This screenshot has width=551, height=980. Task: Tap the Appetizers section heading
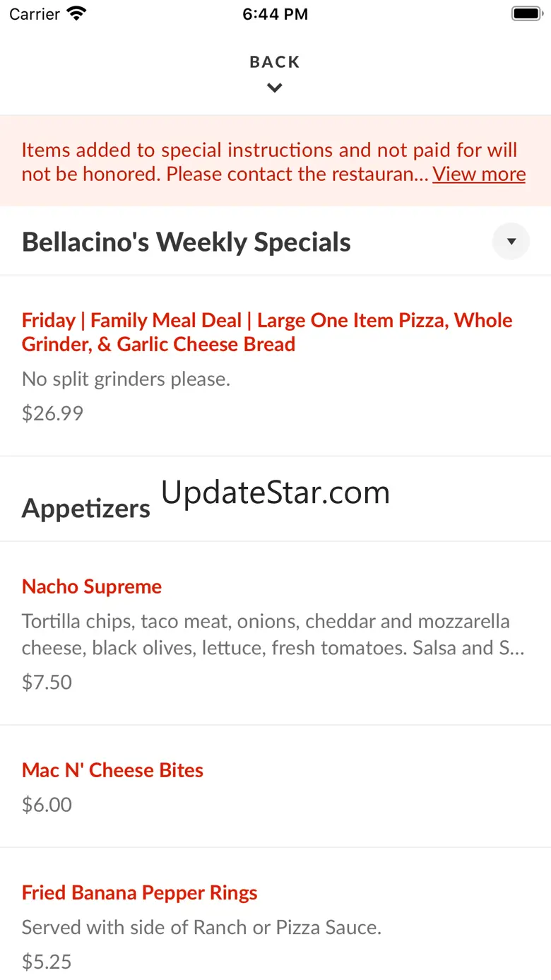86,508
